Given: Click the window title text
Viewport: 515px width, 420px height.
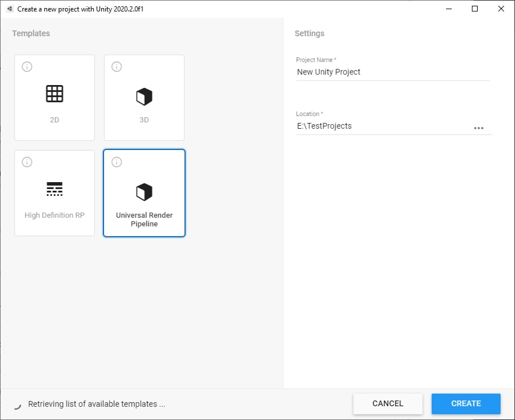Looking at the screenshot, I should (80, 9).
